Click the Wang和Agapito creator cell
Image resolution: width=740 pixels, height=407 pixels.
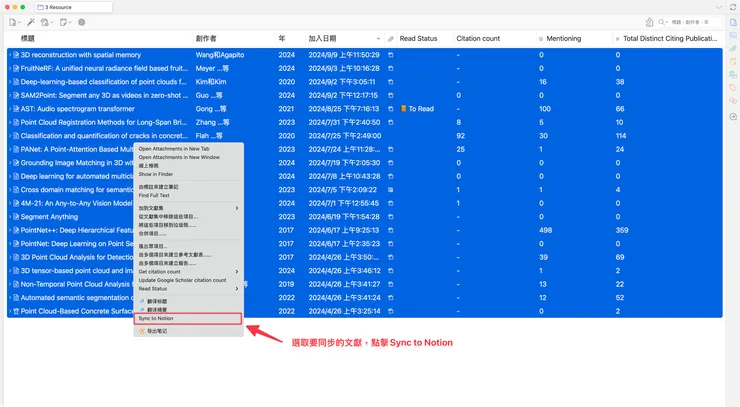tap(220, 55)
